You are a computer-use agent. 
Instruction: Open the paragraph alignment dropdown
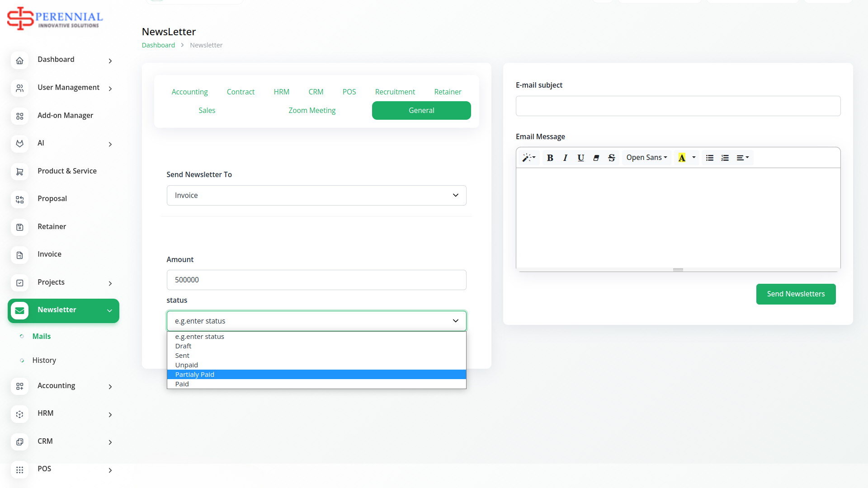pyautogui.click(x=742, y=158)
